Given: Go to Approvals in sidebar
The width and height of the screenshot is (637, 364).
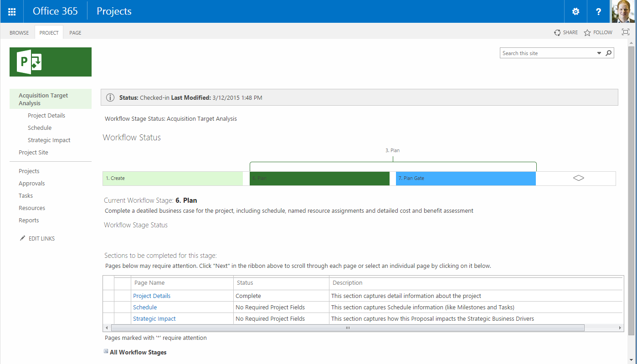Looking at the screenshot, I should (x=32, y=184).
